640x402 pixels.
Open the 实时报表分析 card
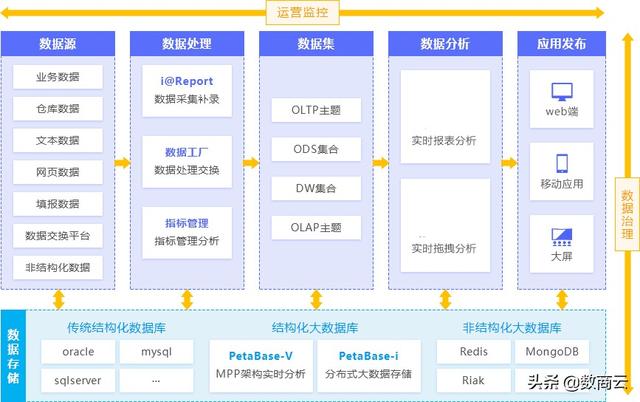point(445,117)
